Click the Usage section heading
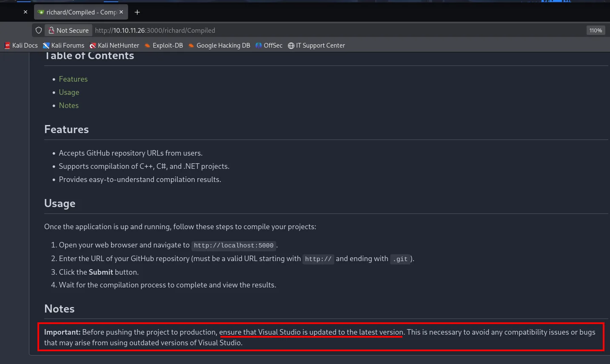The height and width of the screenshot is (364, 610). [x=60, y=203]
